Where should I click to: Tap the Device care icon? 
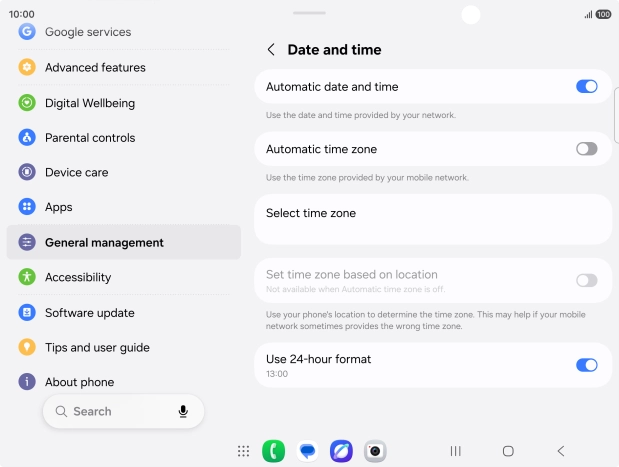[27, 172]
